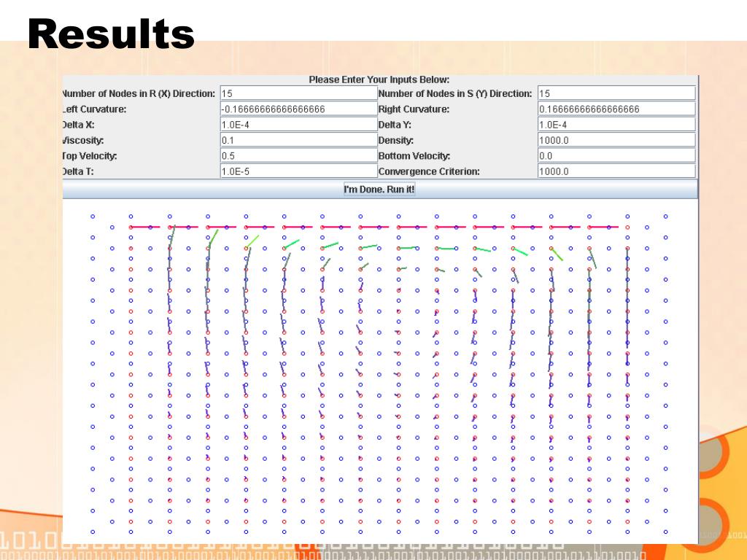The height and width of the screenshot is (560, 747).
Task: Select the Bottom Velocity input field
Action: tap(616, 156)
